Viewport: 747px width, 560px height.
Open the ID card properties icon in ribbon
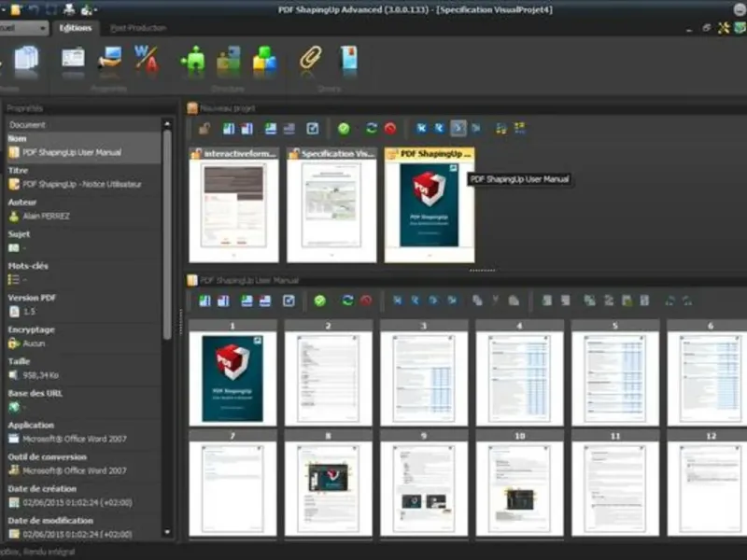coord(73,59)
